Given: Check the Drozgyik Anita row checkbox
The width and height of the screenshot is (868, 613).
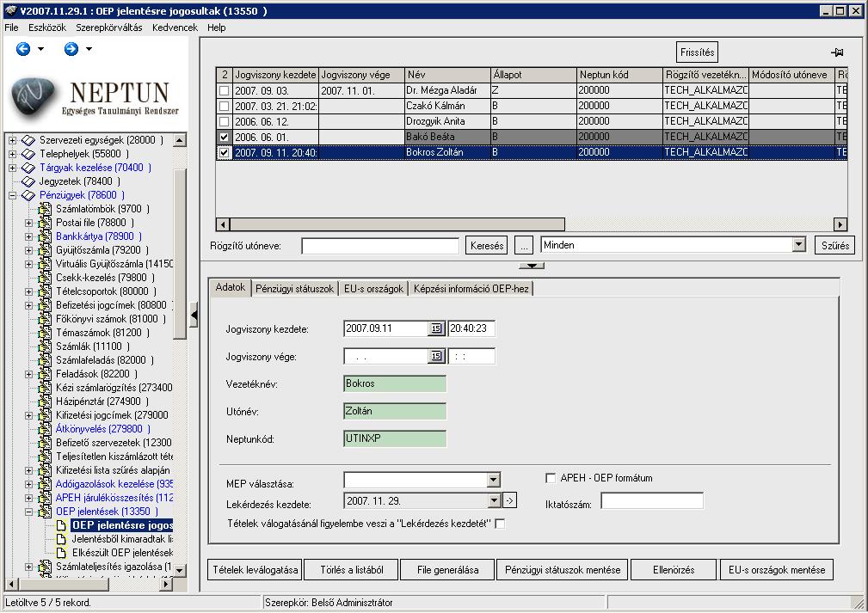Looking at the screenshot, I should tap(225, 122).
